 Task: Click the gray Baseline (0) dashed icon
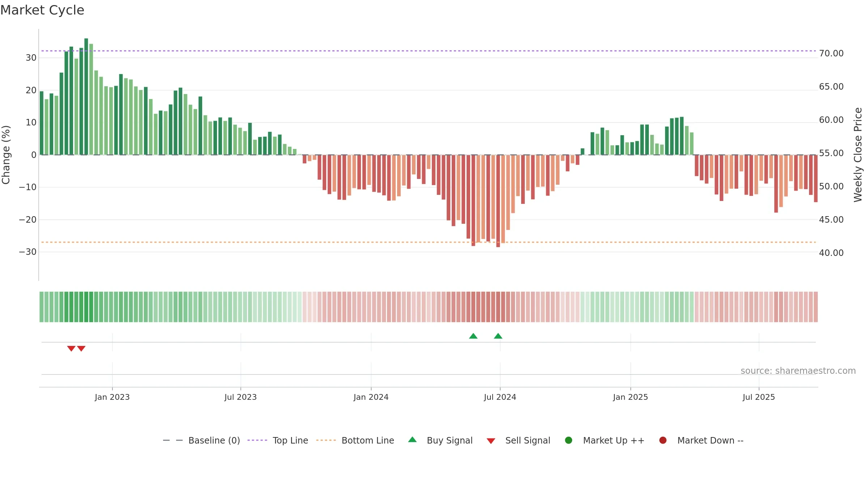(173, 440)
